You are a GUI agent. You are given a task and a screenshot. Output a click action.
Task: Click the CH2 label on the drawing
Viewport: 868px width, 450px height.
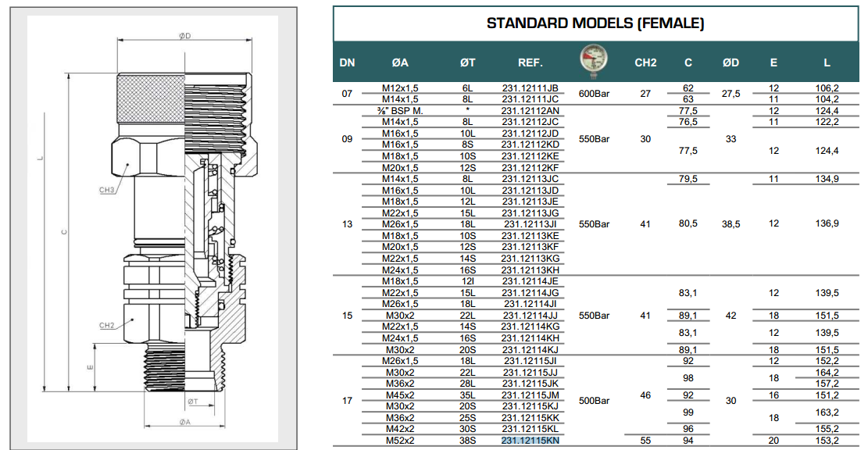(108, 325)
